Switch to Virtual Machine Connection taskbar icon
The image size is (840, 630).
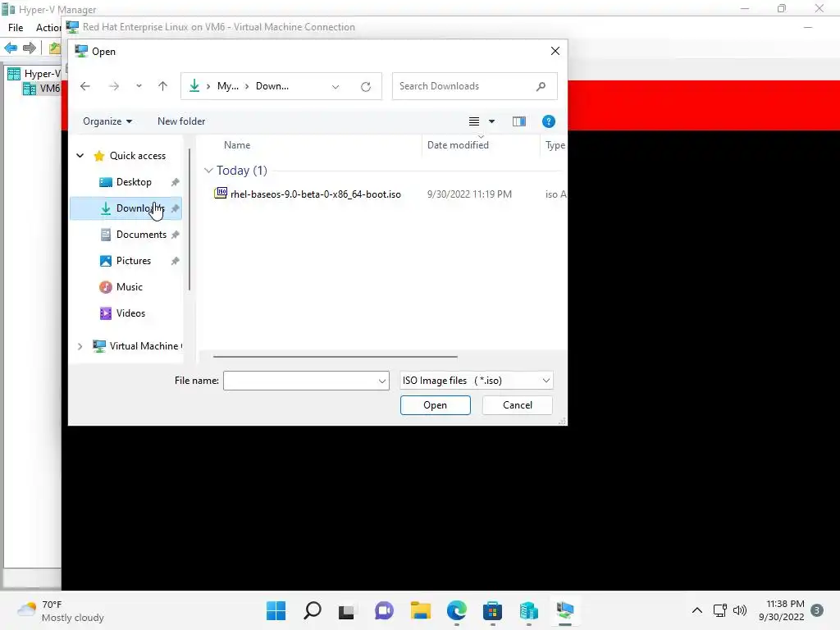click(564, 610)
